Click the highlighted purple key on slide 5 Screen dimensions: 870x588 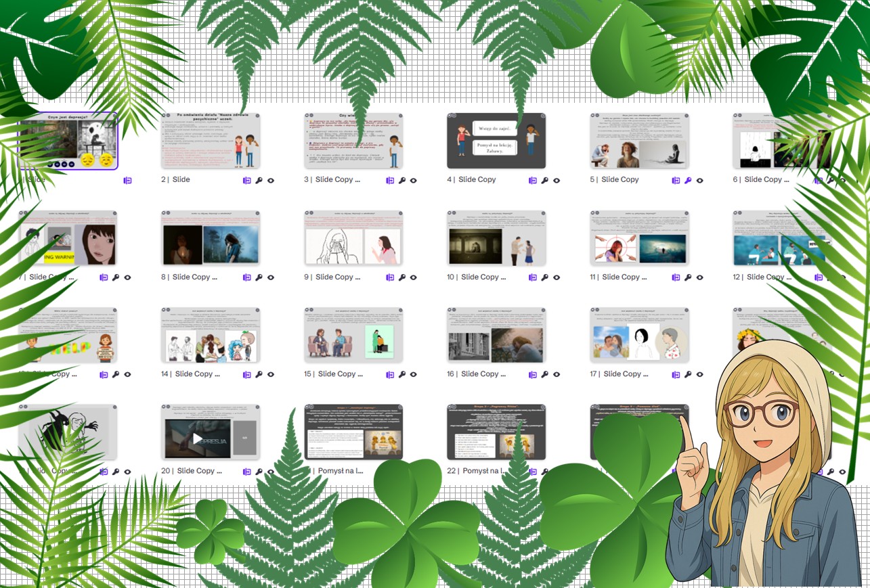pyautogui.click(x=688, y=181)
